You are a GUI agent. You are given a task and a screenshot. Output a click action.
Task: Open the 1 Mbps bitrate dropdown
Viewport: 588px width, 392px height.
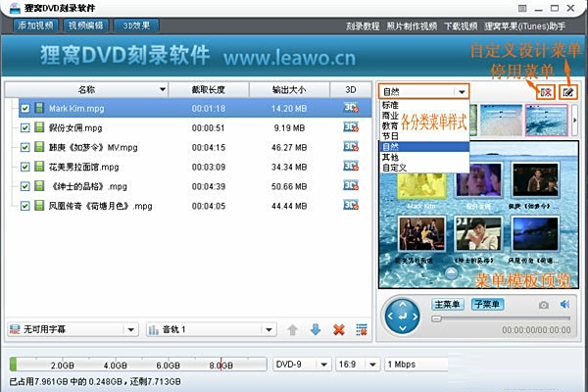point(416,365)
